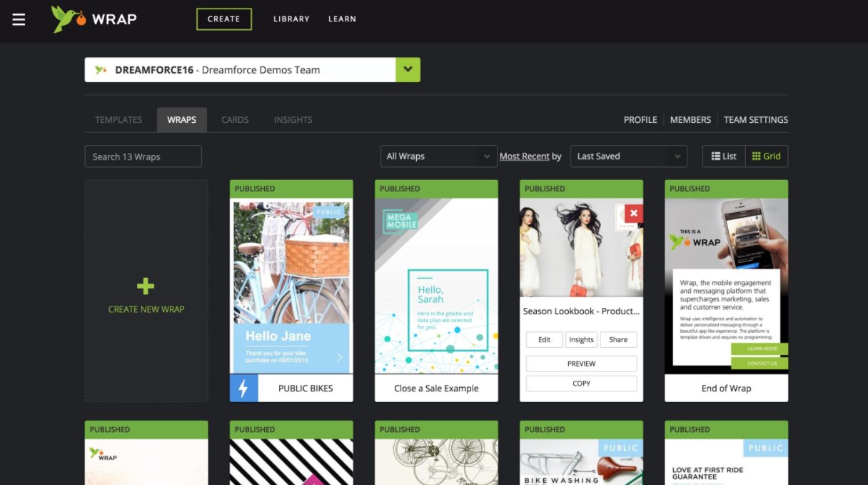
Task: Open the bicycle sketch wrap thumbnail
Action: (436, 461)
